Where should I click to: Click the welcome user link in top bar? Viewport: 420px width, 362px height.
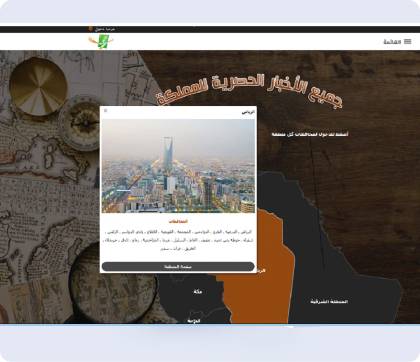(102, 29)
